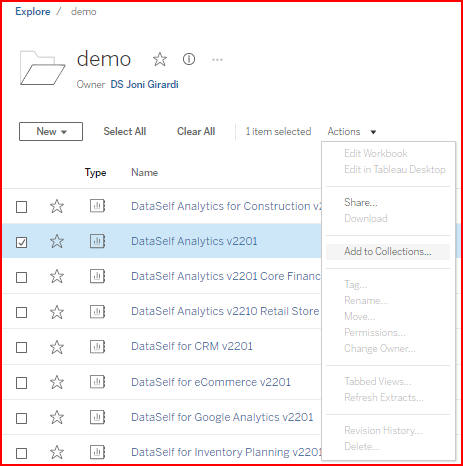Open the demo project more actions ellipsis
Image resolution: width=463 pixels, height=466 pixels.
pyautogui.click(x=217, y=60)
